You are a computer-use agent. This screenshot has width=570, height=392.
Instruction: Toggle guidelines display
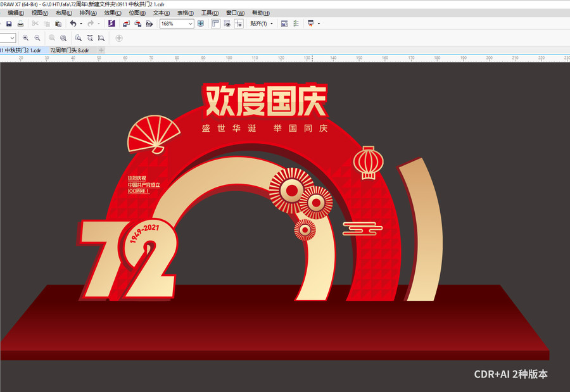coord(239,23)
